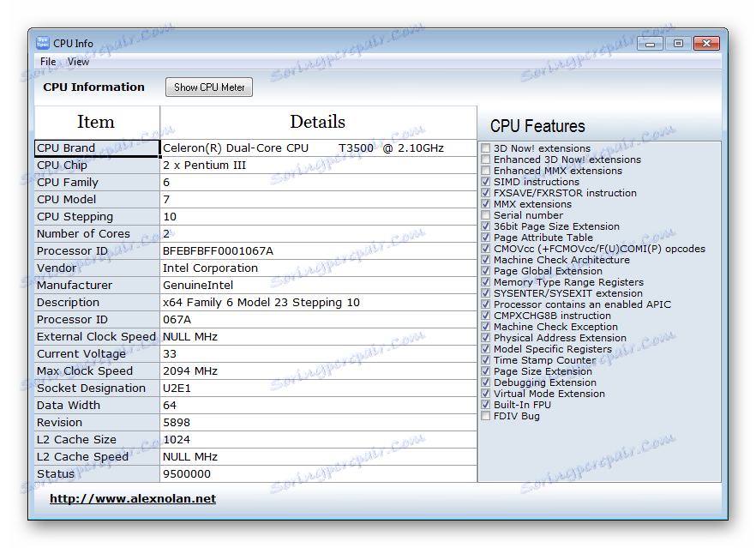Screen dimensions: 756x548
Task: Select the Revision row label
Action: (97, 422)
